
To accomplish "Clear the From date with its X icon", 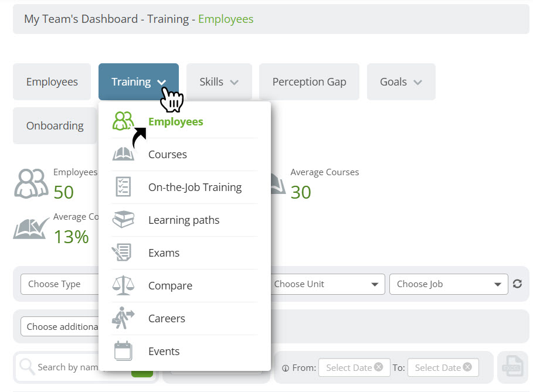I will [378, 367].
